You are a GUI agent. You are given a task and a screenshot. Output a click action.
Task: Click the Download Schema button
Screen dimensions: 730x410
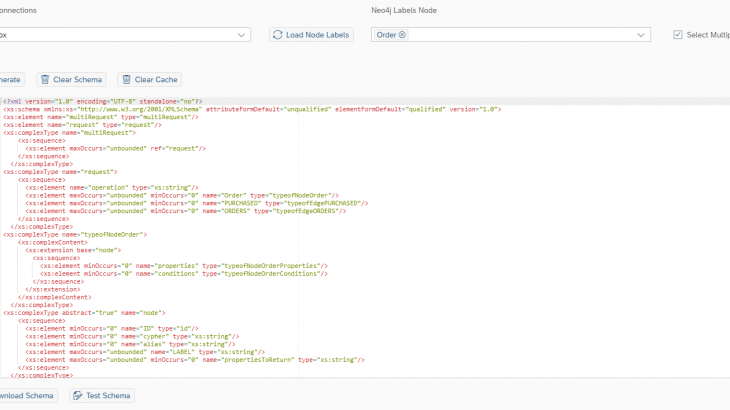[x=28, y=396]
